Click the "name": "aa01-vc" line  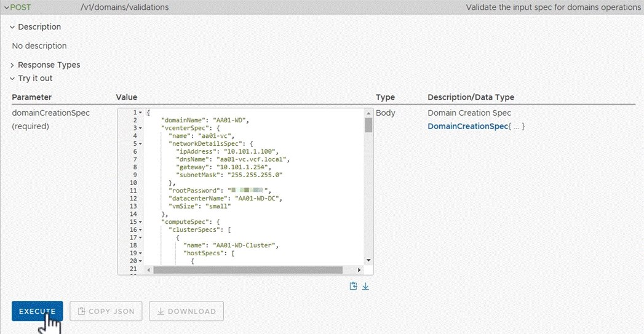pyautogui.click(x=201, y=136)
